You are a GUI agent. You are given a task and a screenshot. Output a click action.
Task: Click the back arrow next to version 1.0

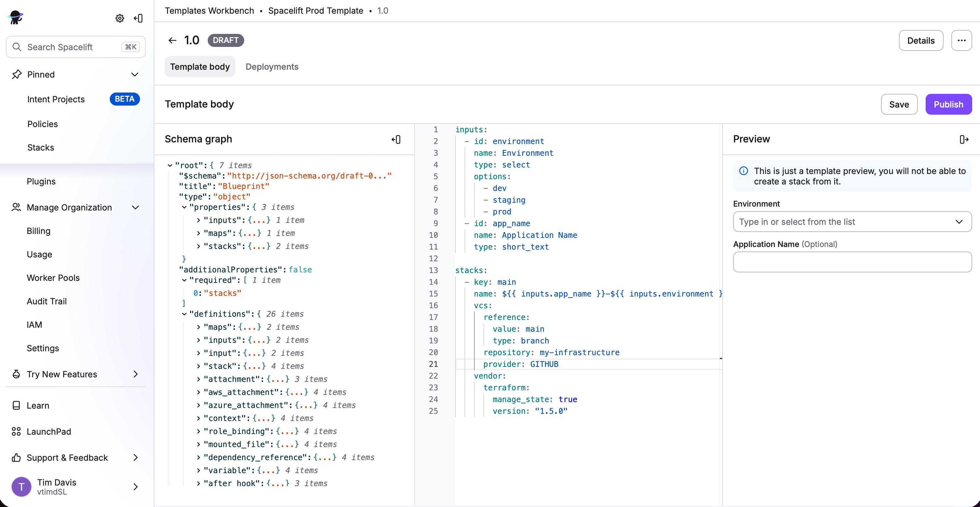172,40
